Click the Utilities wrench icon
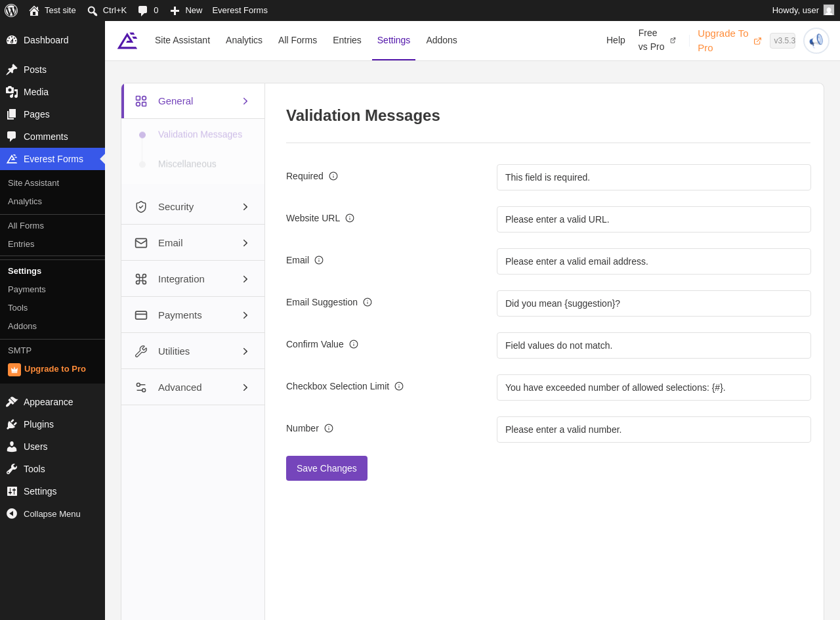Screen dimensions: 840x620 click(141, 351)
